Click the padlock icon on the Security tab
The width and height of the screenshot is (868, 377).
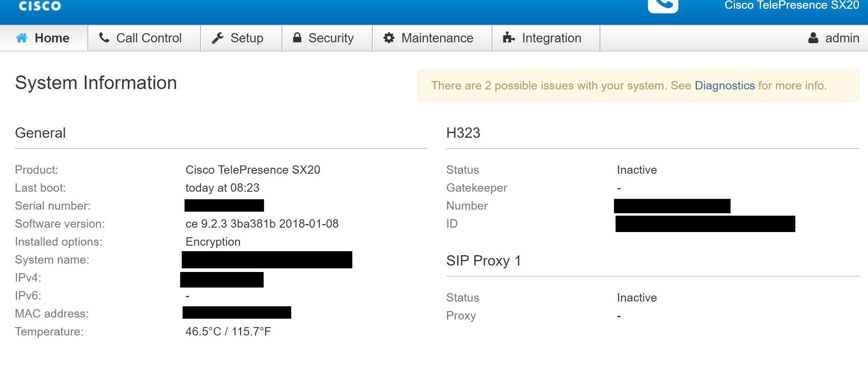pyautogui.click(x=297, y=38)
